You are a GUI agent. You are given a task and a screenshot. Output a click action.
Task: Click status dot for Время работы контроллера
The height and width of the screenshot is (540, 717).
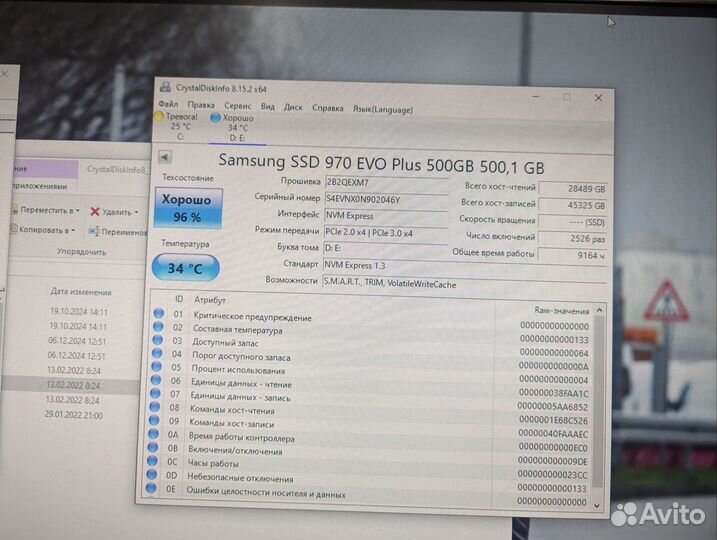pos(153,433)
